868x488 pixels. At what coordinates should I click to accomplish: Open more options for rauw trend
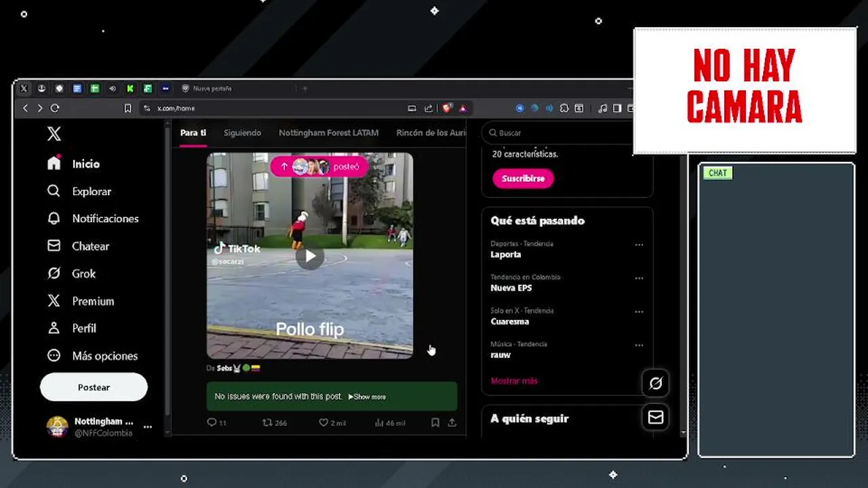point(639,345)
